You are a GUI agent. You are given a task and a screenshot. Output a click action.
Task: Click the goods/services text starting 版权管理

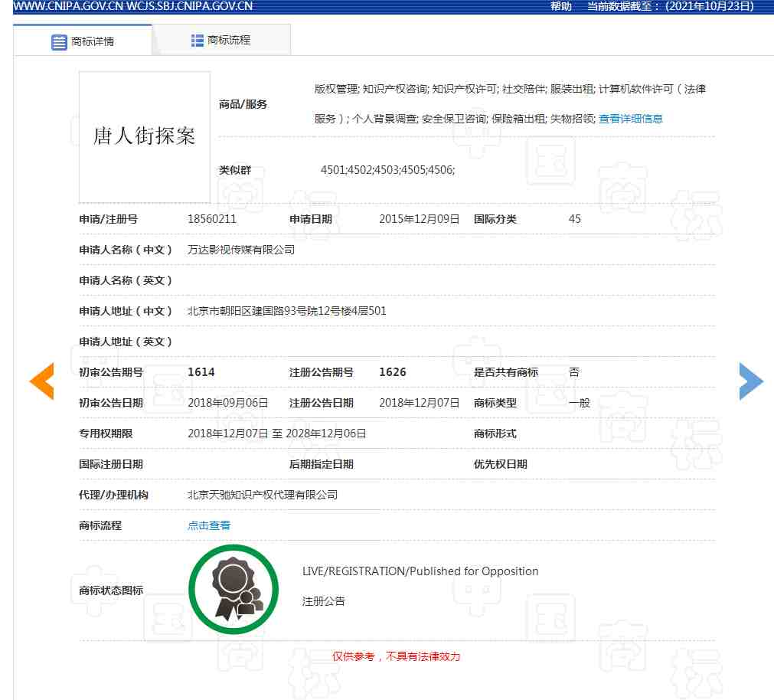tap(511, 89)
